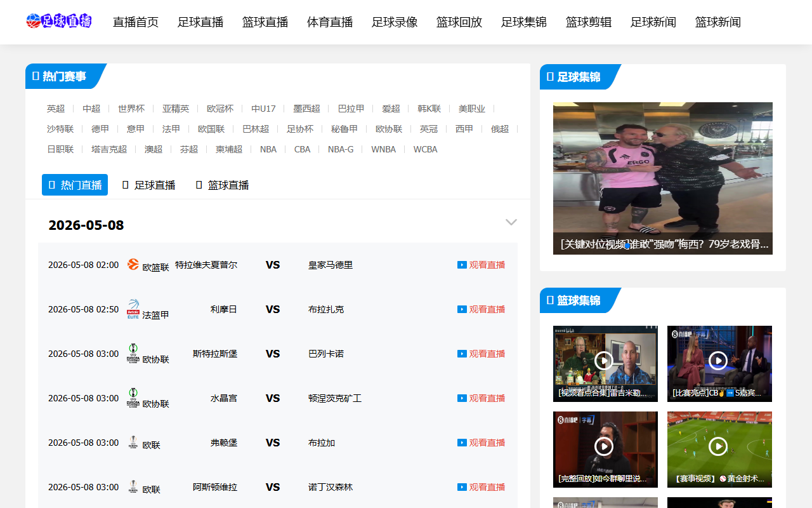
Task: Play the 赛事视频 黄金射术 video
Action: coord(718,447)
